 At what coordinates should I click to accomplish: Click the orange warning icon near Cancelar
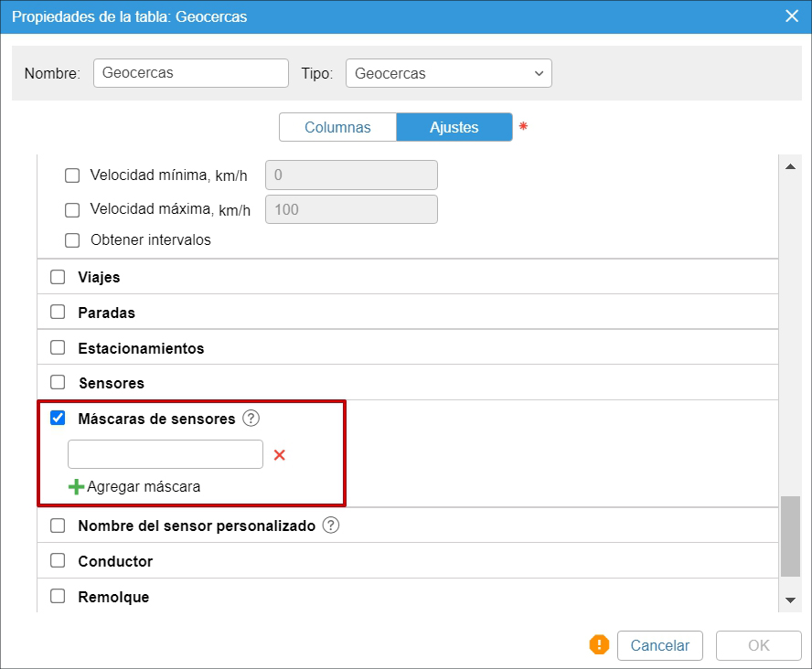click(x=600, y=645)
